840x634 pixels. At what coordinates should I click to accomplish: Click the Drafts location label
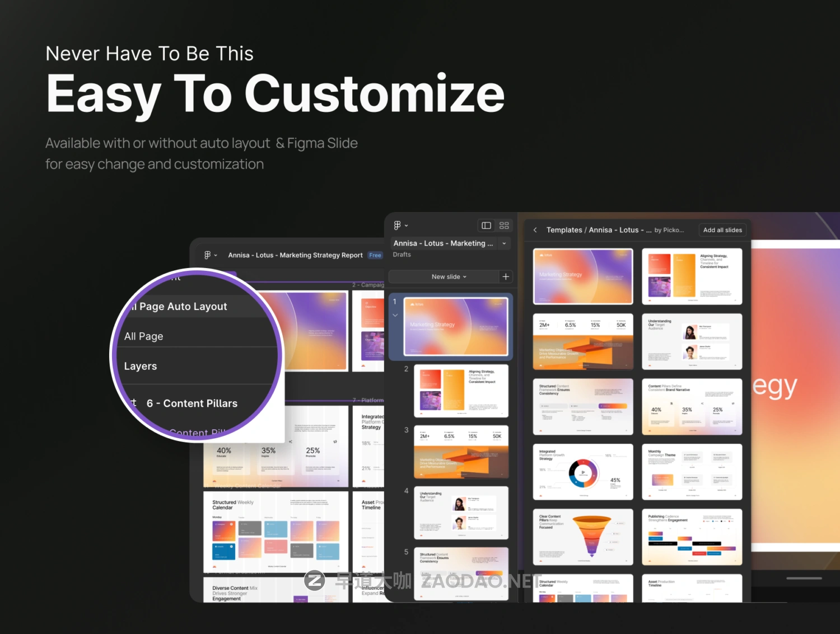(402, 255)
